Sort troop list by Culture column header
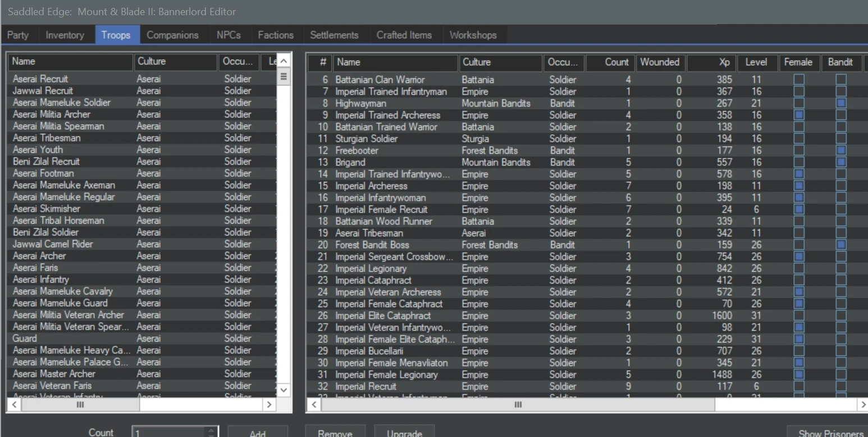The image size is (868, 437). pos(176,62)
